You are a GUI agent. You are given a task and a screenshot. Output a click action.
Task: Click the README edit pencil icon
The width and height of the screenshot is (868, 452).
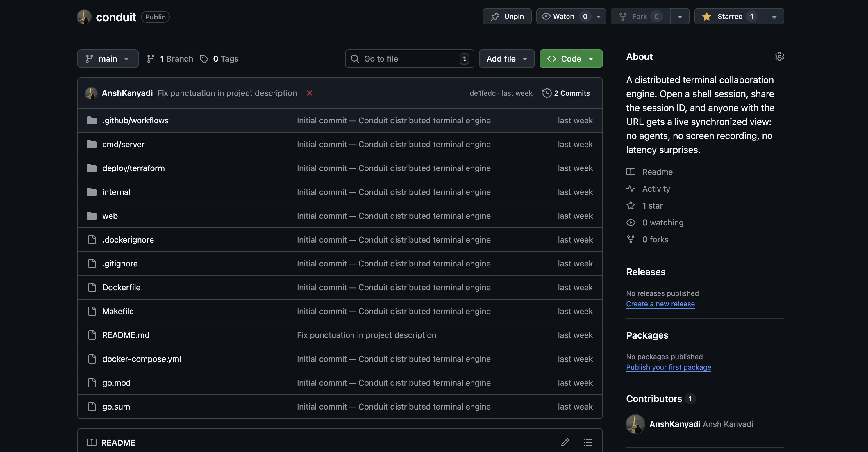coord(565,442)
